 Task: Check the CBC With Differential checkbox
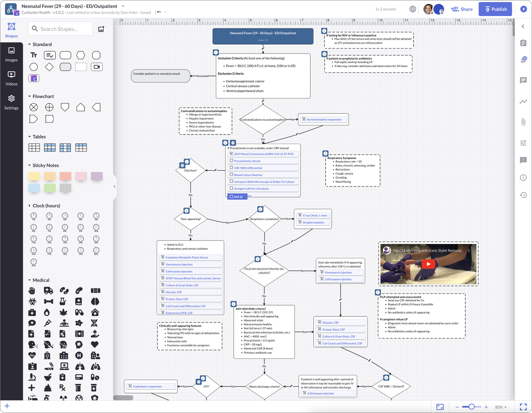click(x=231, y=167)
